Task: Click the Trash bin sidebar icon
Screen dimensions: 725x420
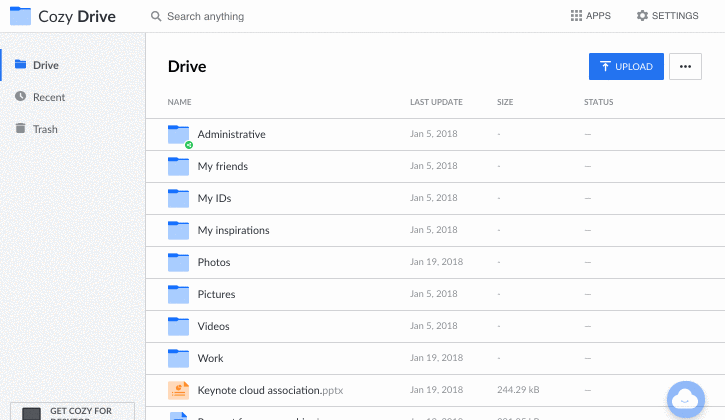Action: tap(20, 128)
